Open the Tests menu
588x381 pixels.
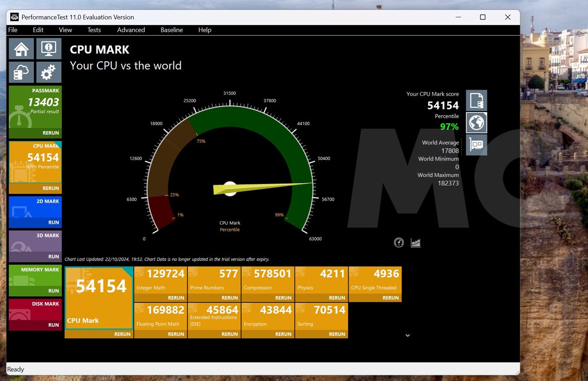(x=94, y=30)
